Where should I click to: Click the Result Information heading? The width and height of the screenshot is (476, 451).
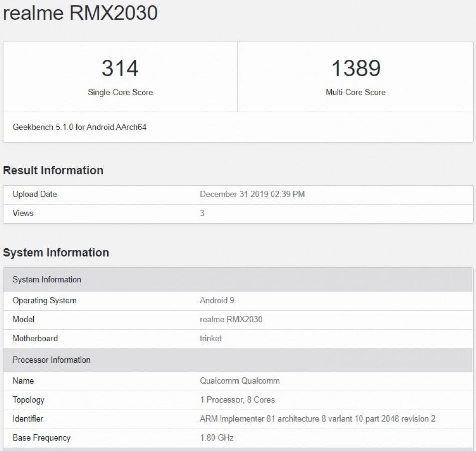[53, 170]
